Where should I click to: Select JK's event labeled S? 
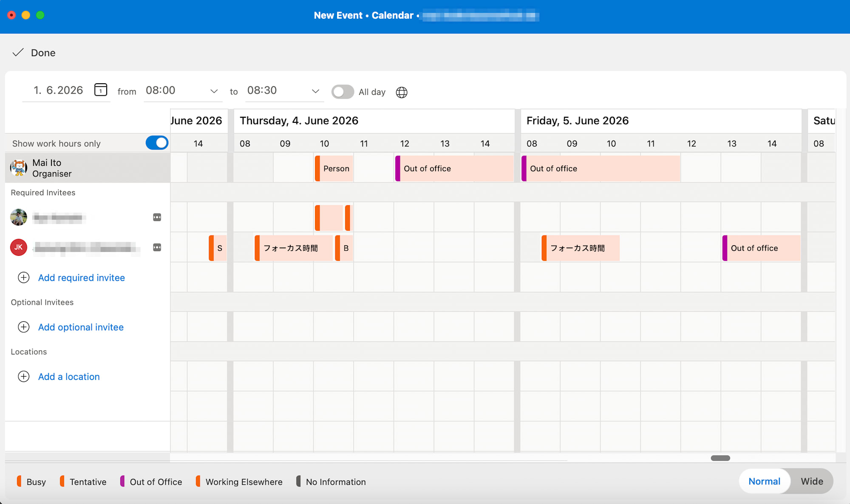218,248
